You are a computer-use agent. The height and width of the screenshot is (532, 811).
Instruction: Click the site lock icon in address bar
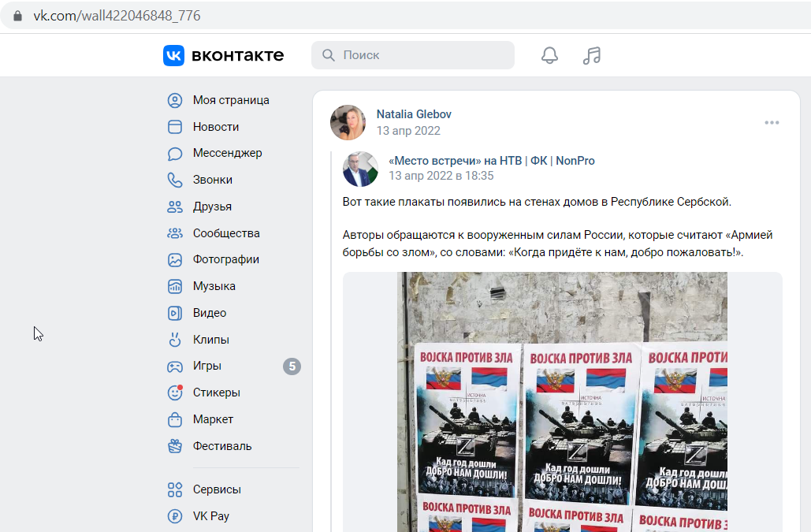pos(17,16)
